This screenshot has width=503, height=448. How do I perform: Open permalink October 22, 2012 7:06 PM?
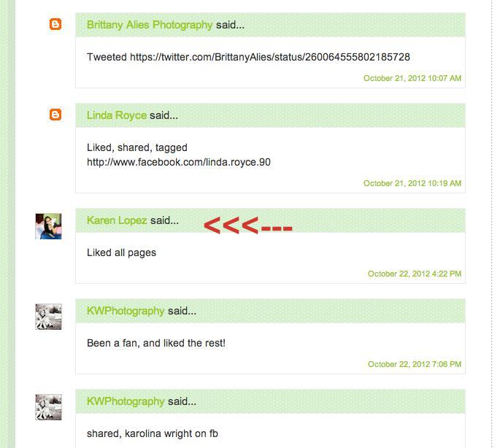point(415,364)
